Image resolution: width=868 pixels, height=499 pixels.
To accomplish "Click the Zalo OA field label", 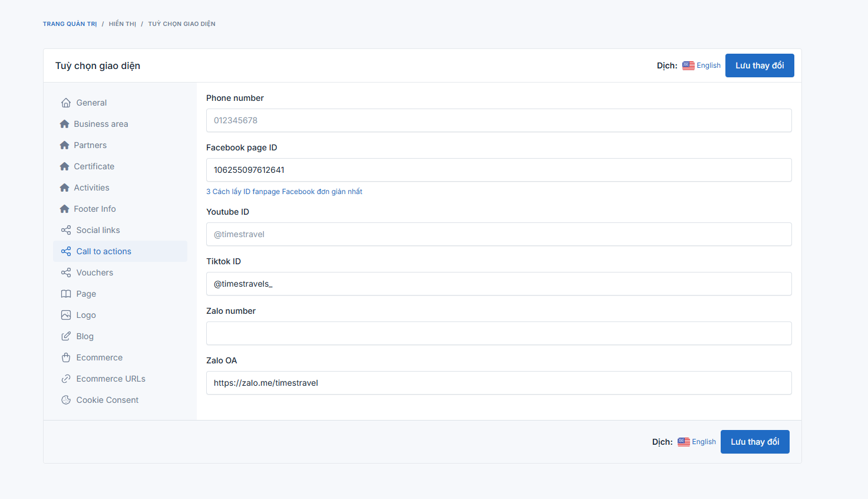I will point(222,360).
